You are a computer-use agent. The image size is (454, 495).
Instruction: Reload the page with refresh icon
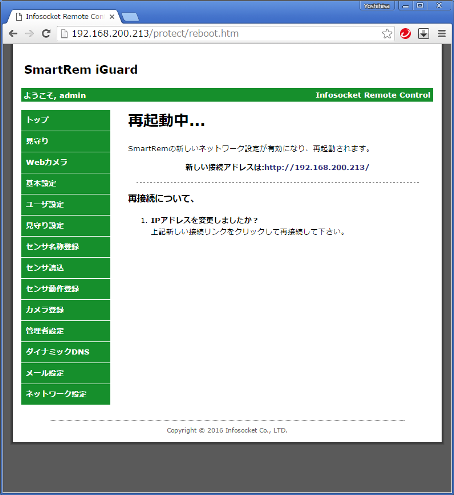point(46,34)
